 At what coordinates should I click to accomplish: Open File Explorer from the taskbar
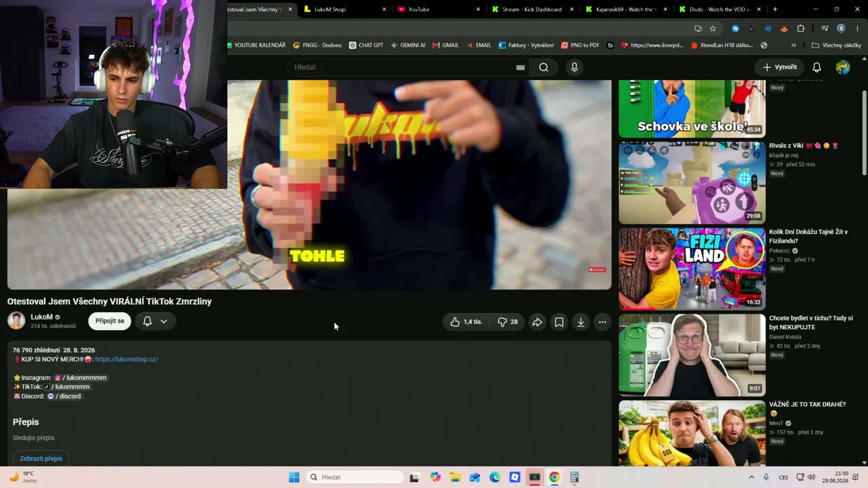tap(455, 477)
